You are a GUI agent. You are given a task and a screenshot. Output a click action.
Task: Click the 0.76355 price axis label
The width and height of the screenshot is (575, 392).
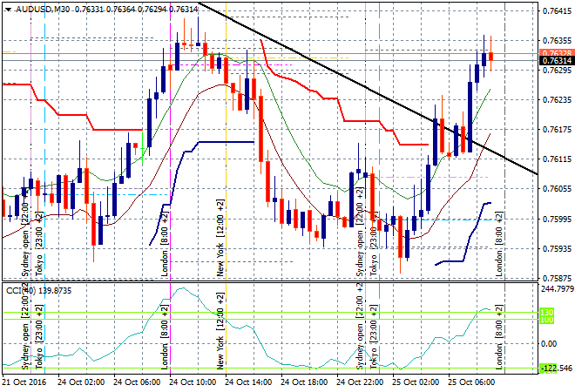click(x=557, y=40)
